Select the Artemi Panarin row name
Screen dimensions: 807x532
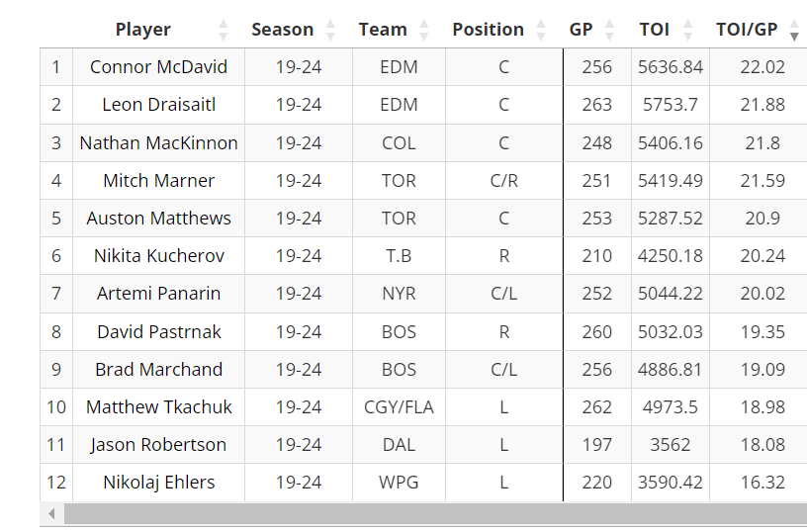158,294
